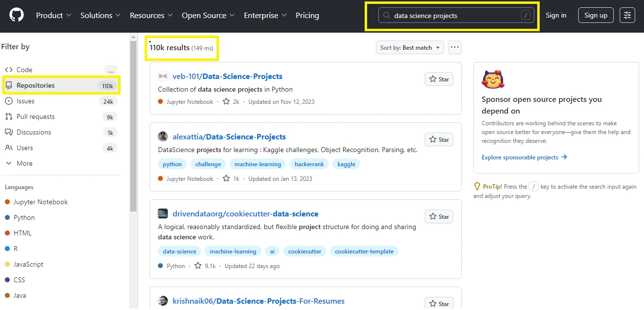Star the veb-101/Data-Science-Projects repository

pos(439,79)
